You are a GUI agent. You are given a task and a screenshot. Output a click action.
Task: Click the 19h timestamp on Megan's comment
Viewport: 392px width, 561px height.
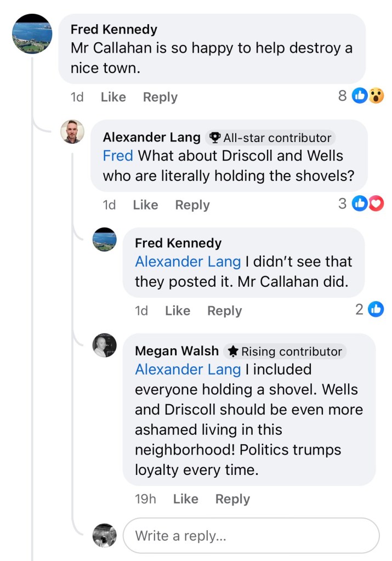pos(145,499)
